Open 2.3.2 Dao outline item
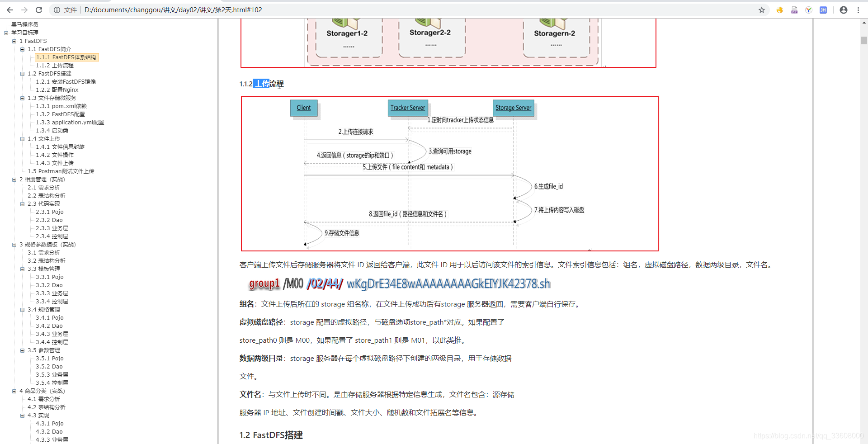The height and width of the screenshot is (444, 868). coord(49,220)
